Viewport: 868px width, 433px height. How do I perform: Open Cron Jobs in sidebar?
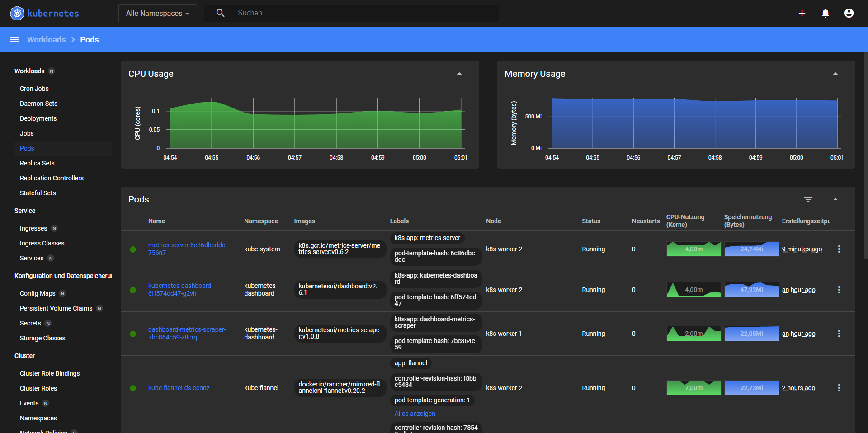pyautogui.click(x=34, y=89)
